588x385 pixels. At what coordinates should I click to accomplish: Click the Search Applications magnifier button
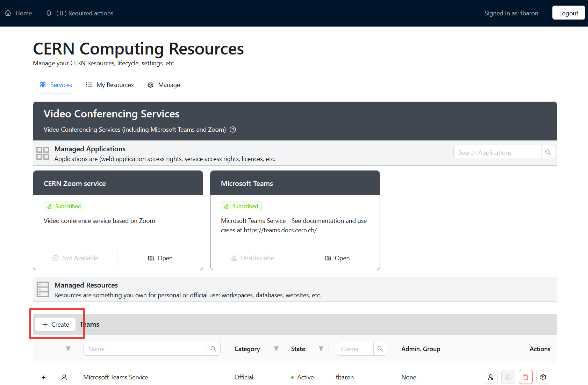[548, 152]
